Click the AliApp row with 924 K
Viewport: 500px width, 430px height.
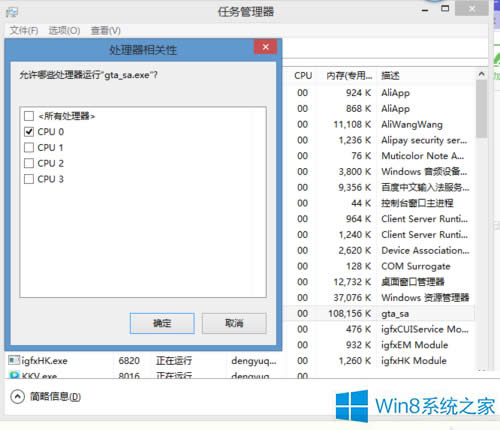(x=379, y=93)
